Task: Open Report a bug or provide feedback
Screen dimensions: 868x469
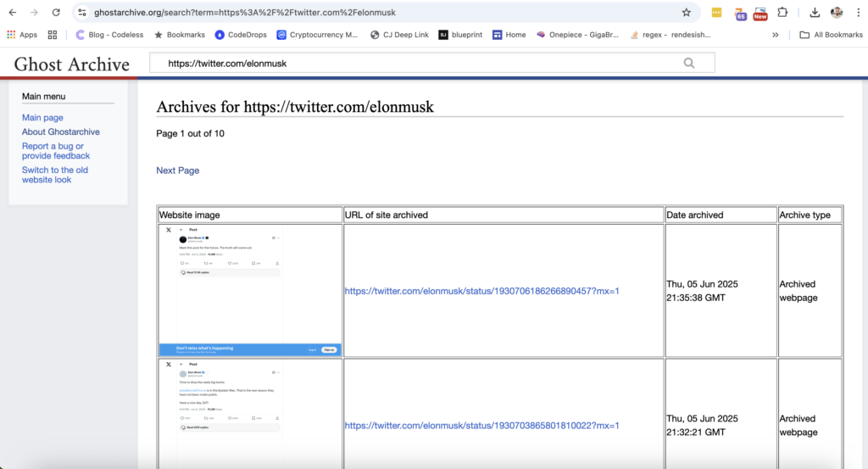Action: tap(56, 151)
